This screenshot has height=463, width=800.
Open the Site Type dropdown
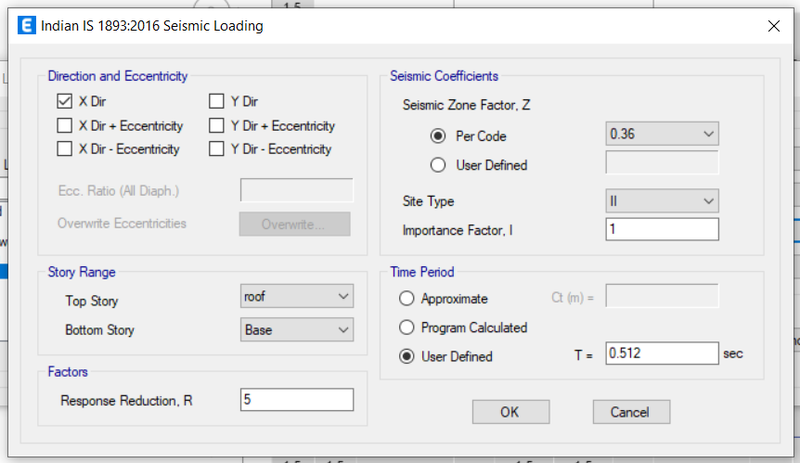pos(662,201)
